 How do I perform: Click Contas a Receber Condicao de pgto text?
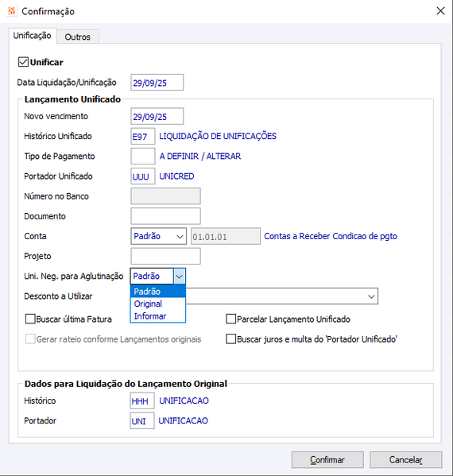(x=331, y=236)
